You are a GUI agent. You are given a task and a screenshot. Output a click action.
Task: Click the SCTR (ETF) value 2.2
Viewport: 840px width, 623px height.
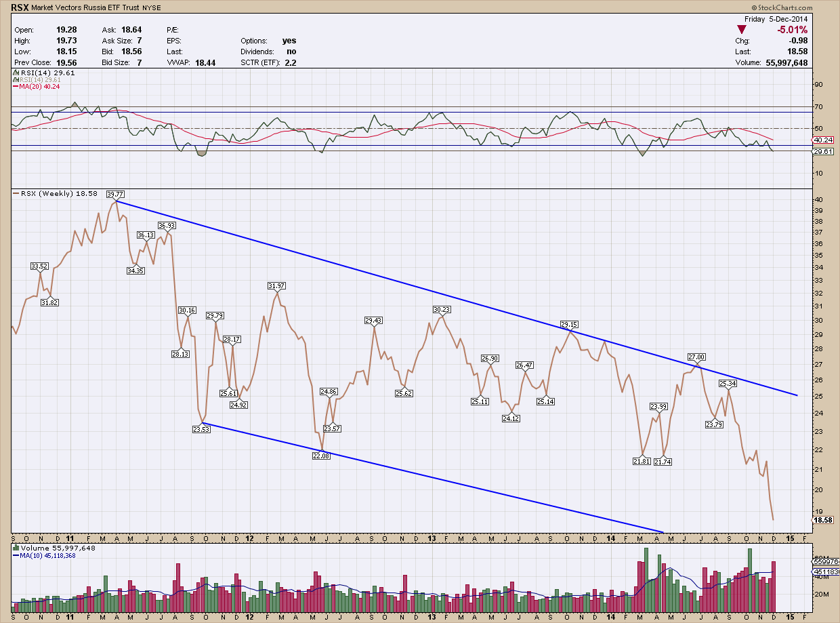(291, 62)
